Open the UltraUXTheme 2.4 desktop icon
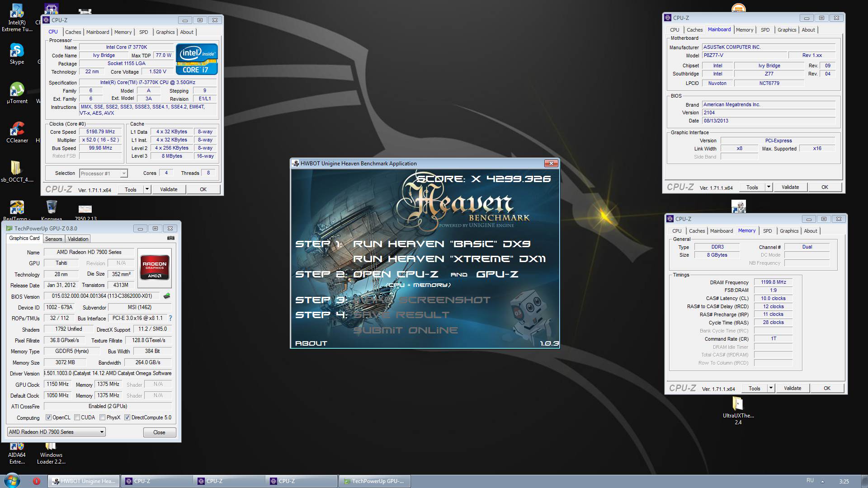Screen dimensions: 868x488 738,411
